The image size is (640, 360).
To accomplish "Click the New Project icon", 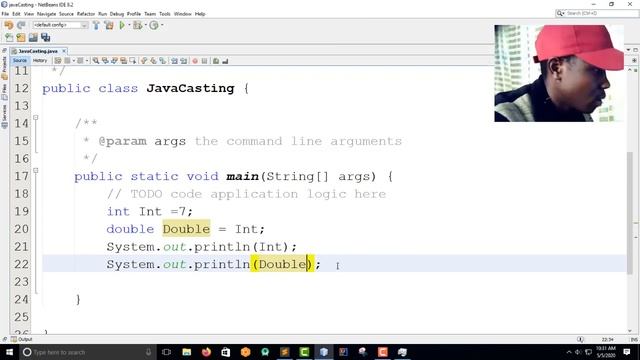I will (21, 38).
